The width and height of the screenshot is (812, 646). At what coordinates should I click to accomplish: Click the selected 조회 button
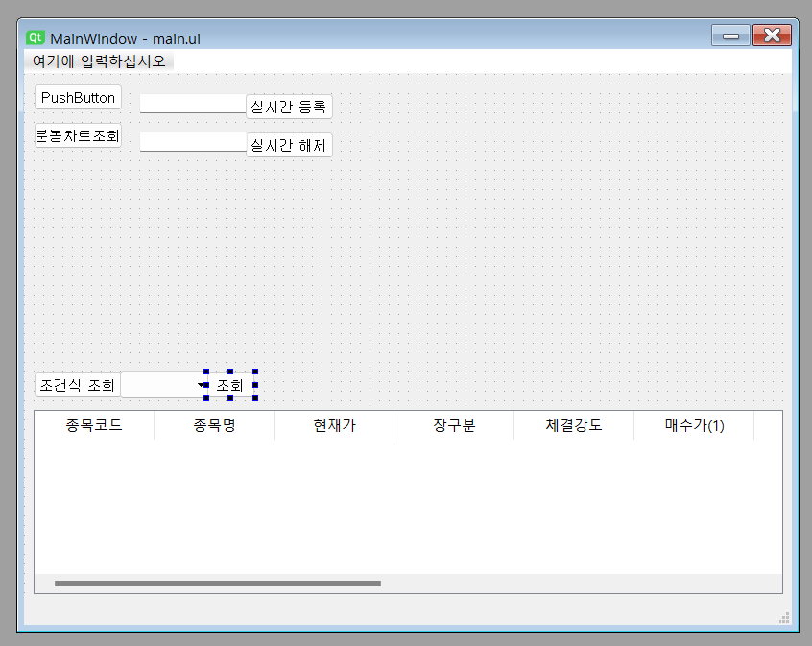(230, 385)
